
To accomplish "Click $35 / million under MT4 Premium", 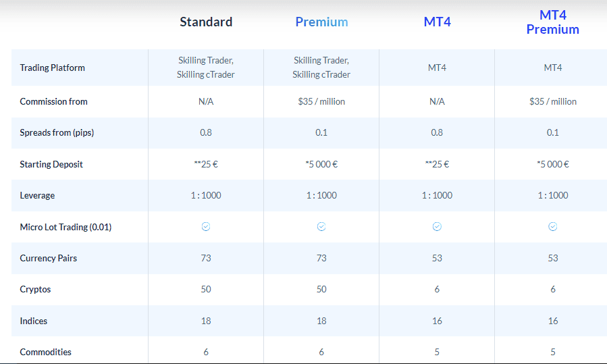I will tap(553, 101).
